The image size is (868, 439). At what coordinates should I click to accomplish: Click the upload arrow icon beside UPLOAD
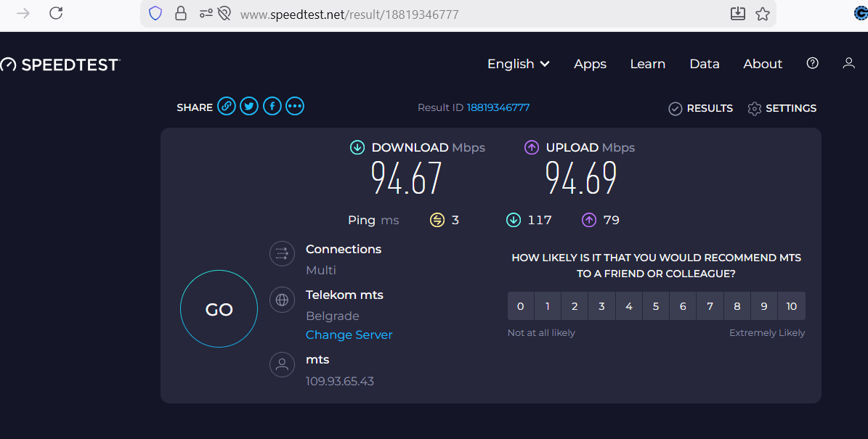coord(532,147)
